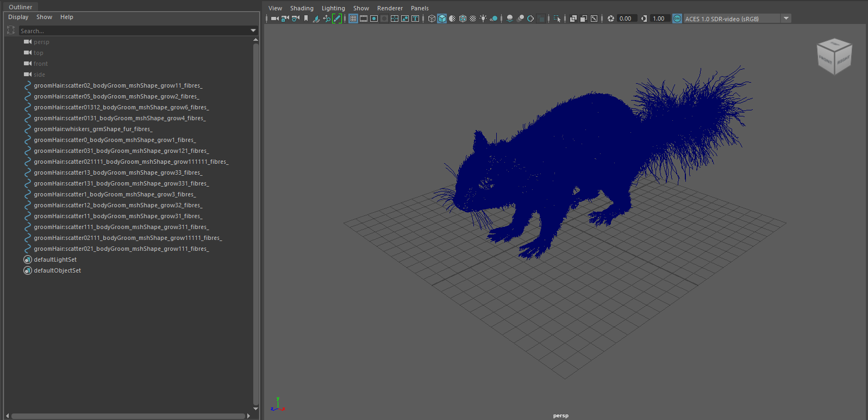The image size is (868, 420).
Task: Toggle the Safe Title overlay
Action: click(415, 18)
